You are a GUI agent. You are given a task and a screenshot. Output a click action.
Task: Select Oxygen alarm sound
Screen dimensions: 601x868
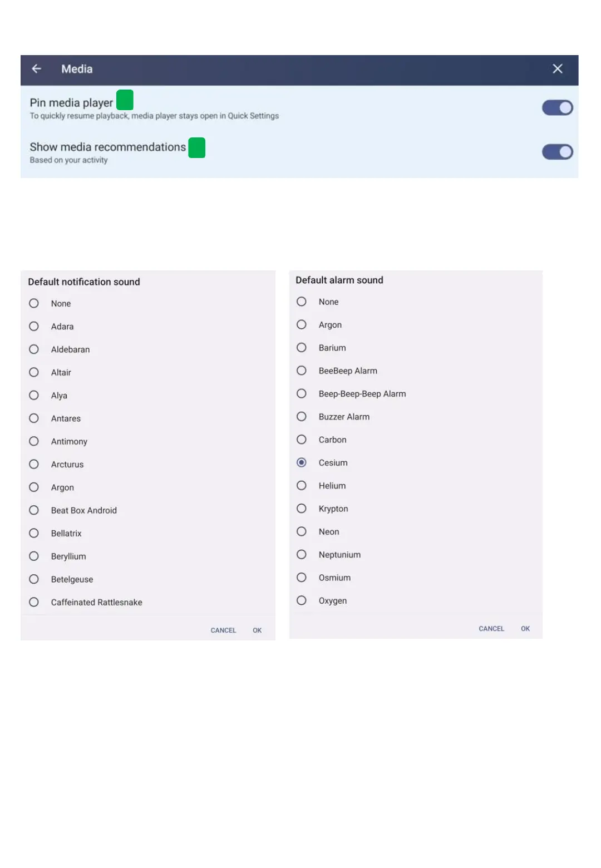pos(302,600)
